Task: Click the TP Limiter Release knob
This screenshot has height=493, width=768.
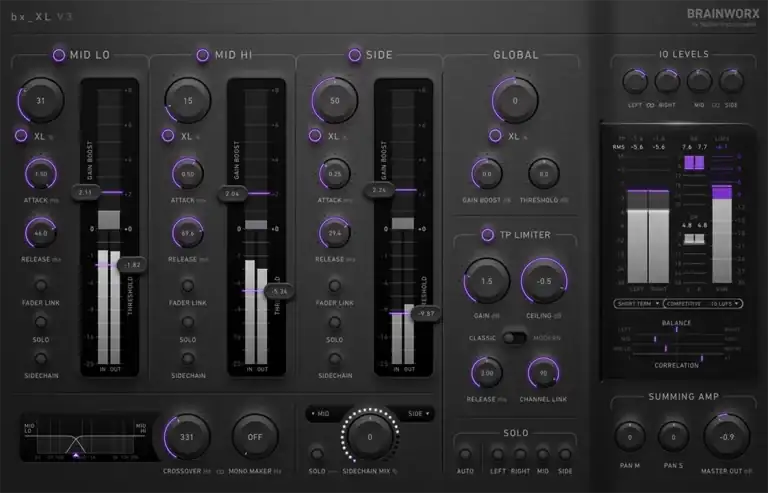Action: [487, 373]
